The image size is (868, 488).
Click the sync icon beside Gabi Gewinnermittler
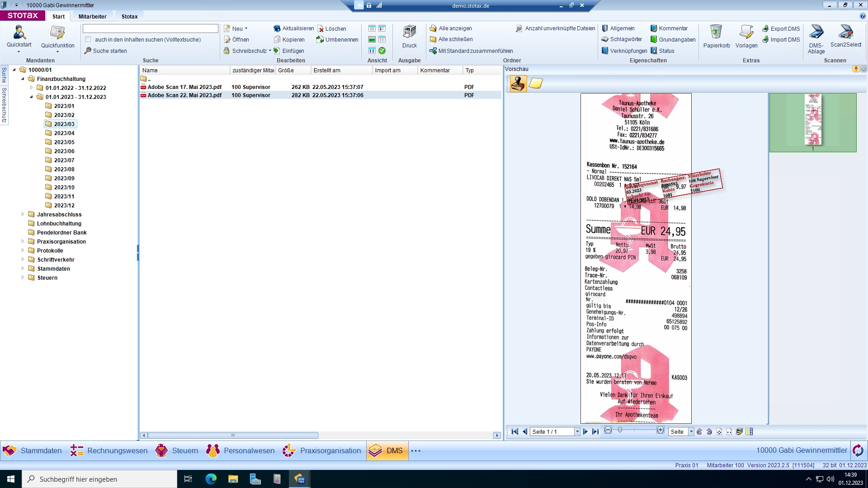pyautogui.click(x=858, y=450)
